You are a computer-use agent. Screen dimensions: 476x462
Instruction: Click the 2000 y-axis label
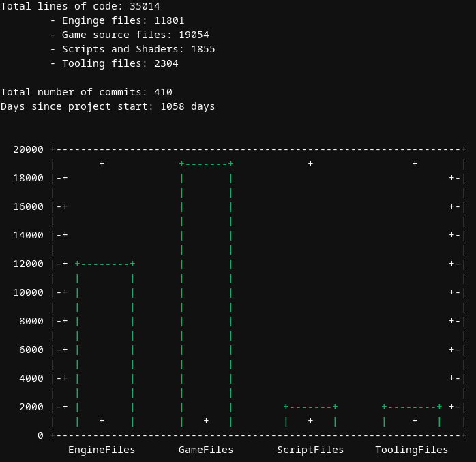click(x=31, y=407)
